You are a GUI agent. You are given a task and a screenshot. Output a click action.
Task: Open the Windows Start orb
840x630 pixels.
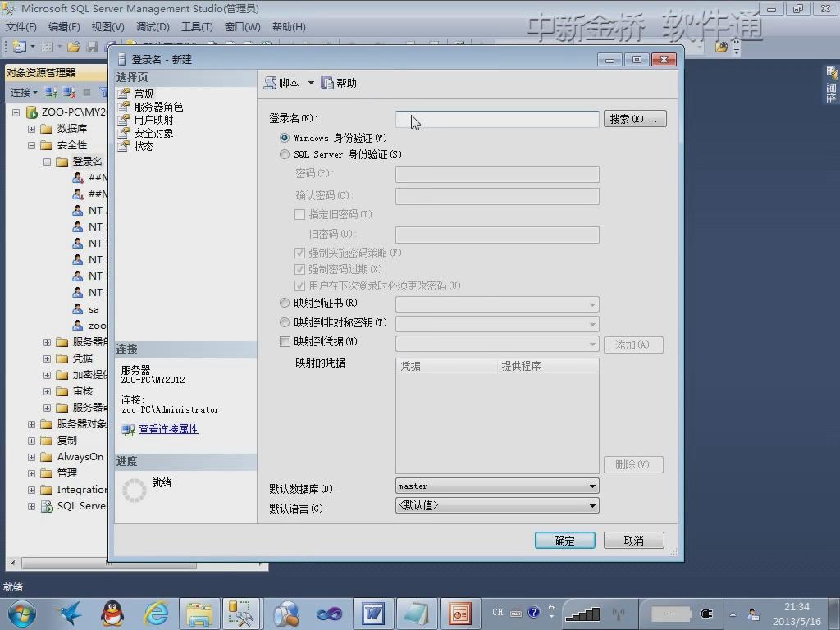[21, 614]
